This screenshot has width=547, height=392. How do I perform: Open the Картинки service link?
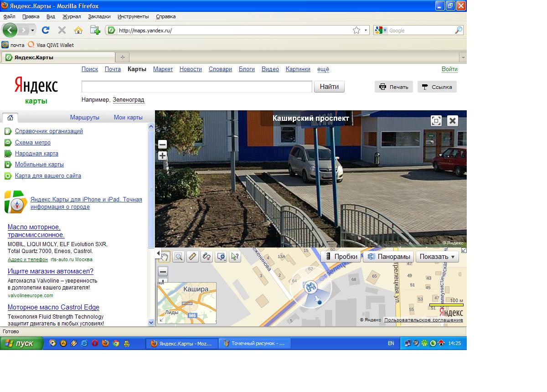coord(298,69)
